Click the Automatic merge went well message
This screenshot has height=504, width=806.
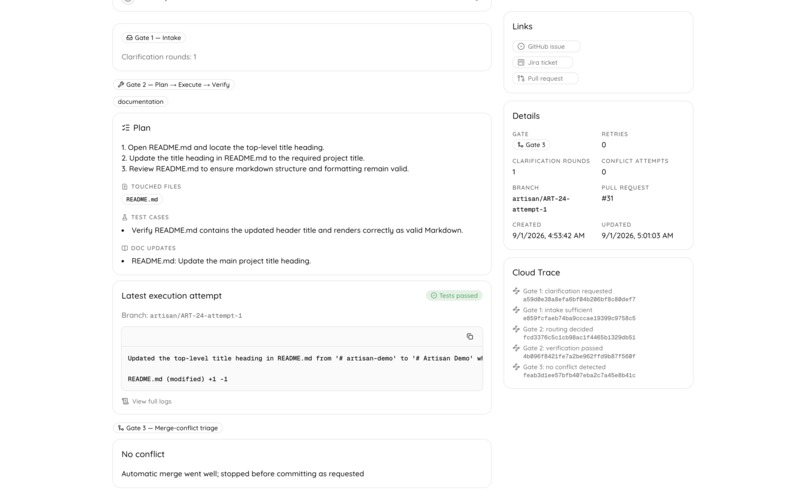(x=243, y=474)
